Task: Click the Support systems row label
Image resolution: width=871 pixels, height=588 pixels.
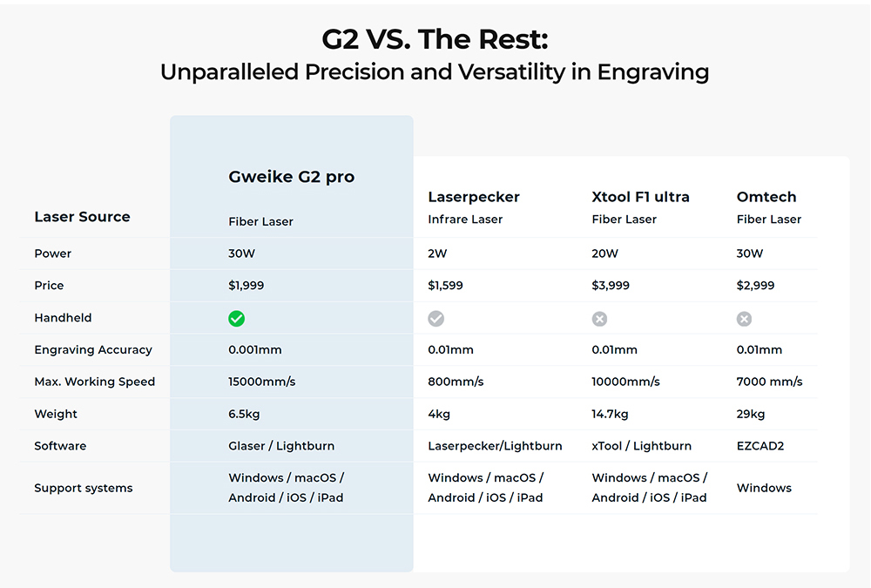Action: 84,489
